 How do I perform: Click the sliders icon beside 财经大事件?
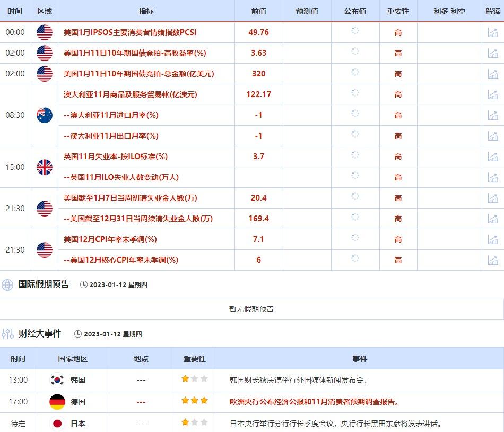[7, 334]
